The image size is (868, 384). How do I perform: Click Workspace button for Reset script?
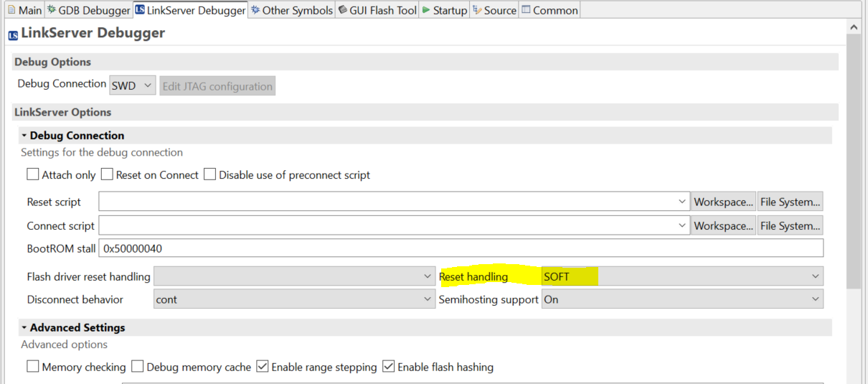pos(723,202)
